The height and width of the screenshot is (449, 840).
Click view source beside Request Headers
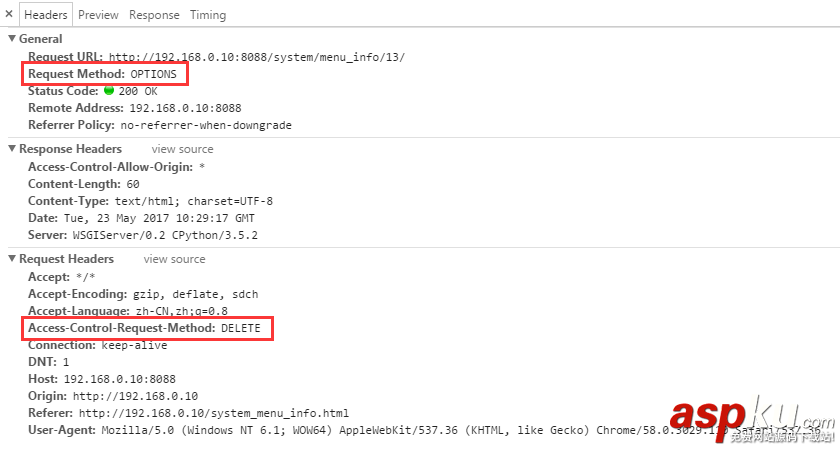click(x=174, y=259)
